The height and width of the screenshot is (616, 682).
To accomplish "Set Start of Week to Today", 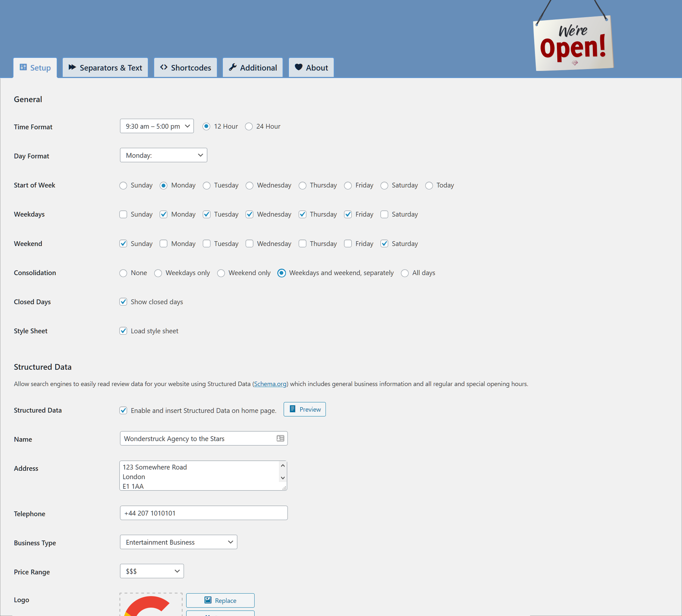I will (429, 186).
